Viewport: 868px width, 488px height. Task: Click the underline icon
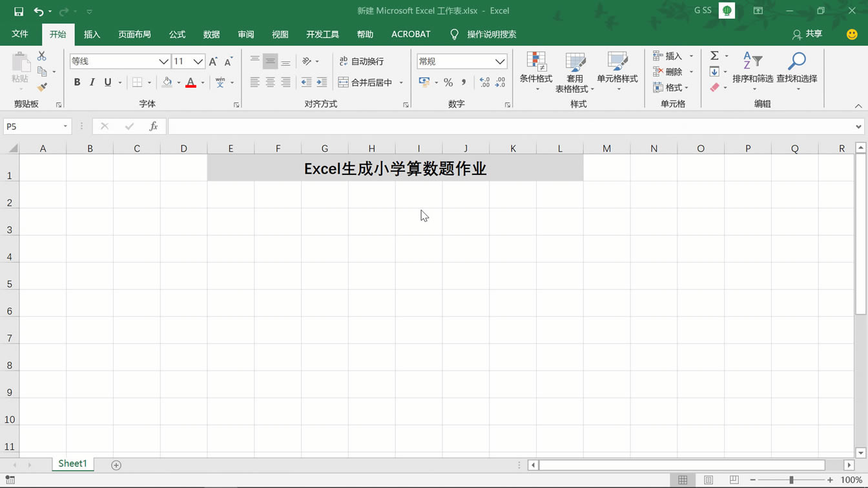tap(107, 82)
